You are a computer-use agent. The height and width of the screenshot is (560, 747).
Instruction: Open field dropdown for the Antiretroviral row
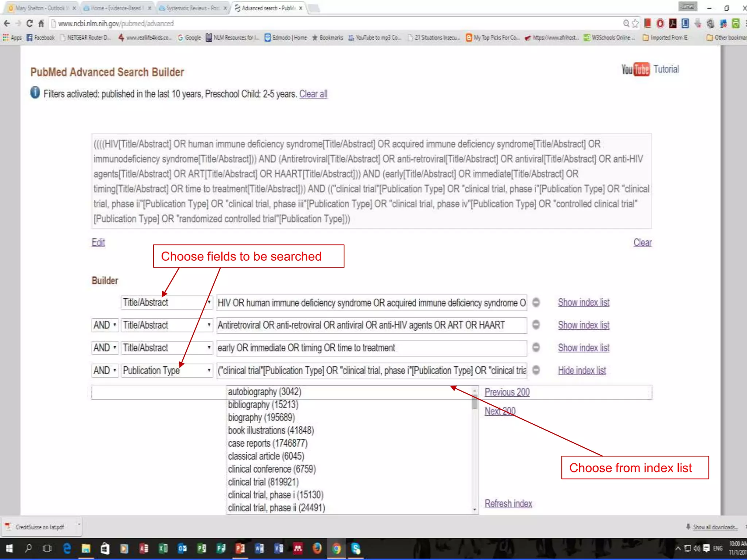167,325
